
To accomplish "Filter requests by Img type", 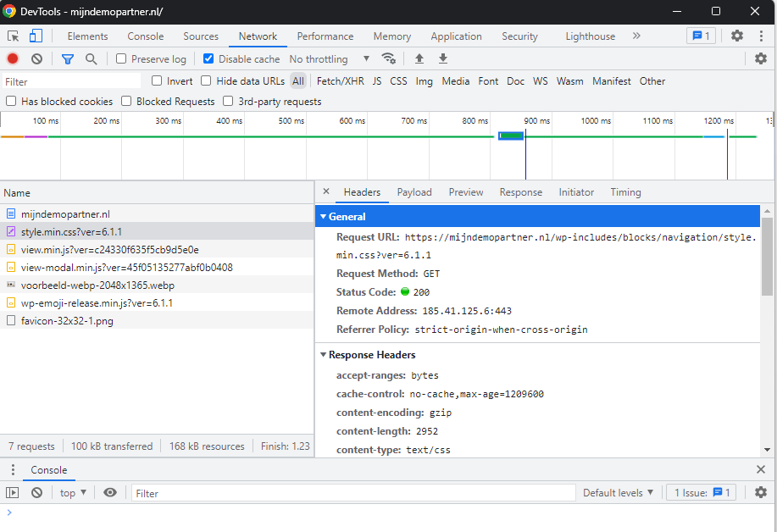I will [x=424, y=81].
